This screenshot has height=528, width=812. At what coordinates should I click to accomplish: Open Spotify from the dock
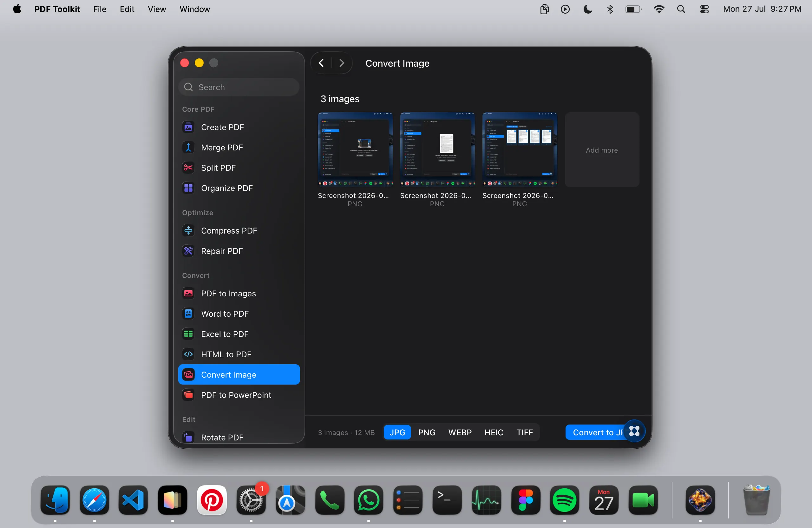coord(565,500)
